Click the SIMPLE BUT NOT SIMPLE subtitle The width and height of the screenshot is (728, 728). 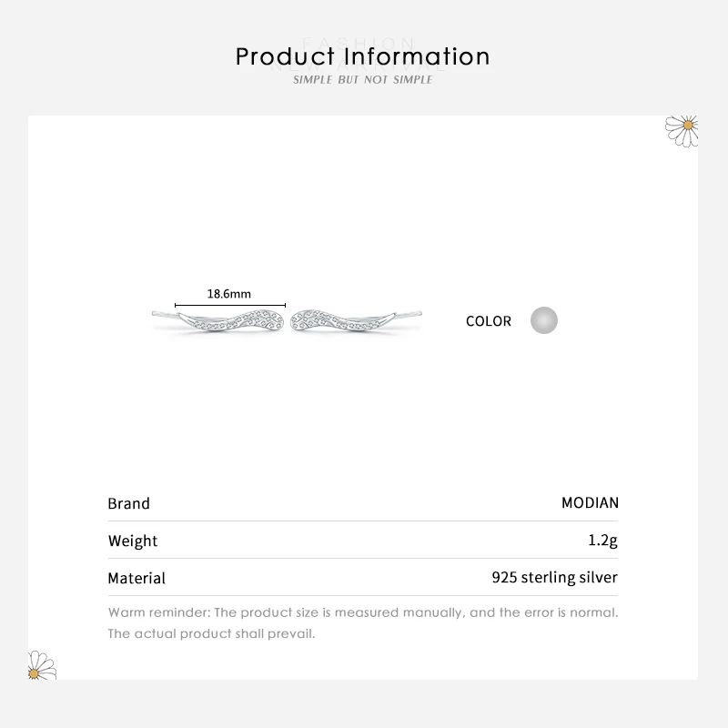click(363, 80)
